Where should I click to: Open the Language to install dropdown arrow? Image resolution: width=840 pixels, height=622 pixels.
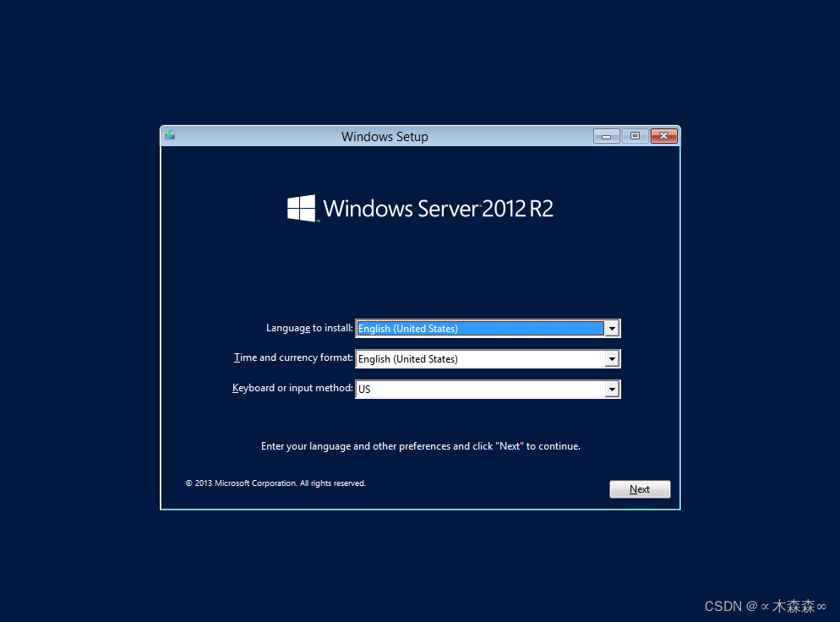pyautogui.click(x=612, y=329)
